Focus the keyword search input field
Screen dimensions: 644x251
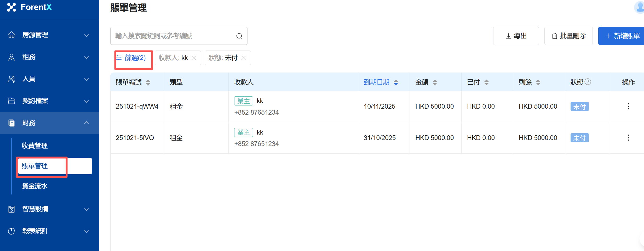172,36
